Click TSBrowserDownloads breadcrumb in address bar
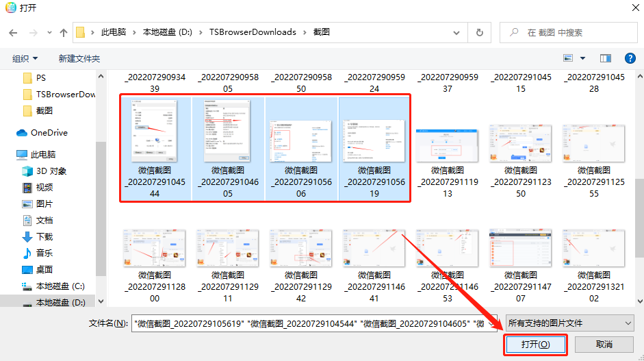The height and width of the screenshot is (361, 644). coord(253,32)
